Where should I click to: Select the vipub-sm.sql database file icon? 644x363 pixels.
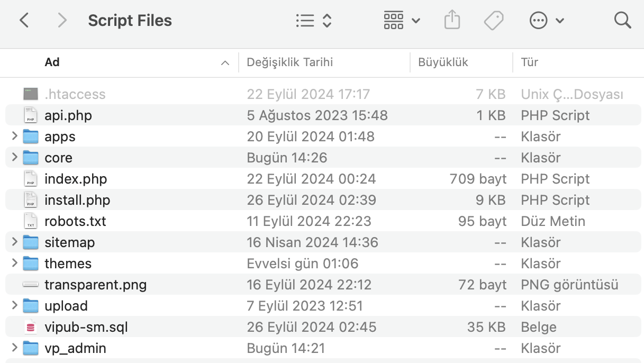(x=31, y=327)
